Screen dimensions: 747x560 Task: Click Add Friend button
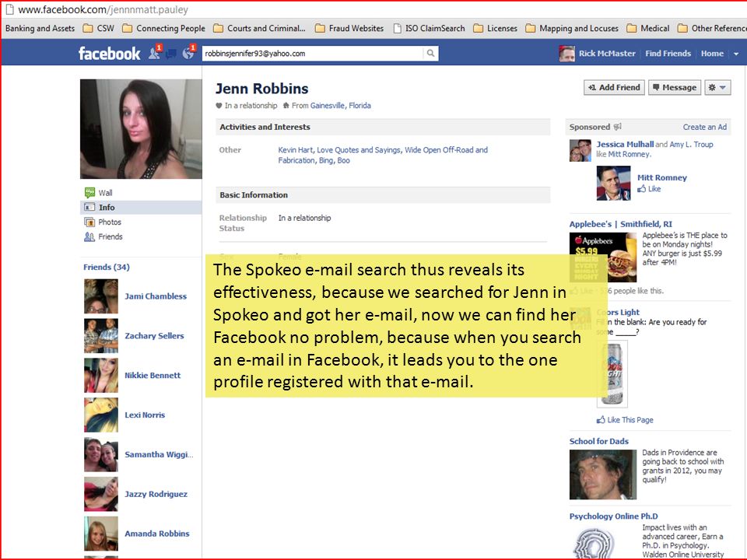[614, 87]
